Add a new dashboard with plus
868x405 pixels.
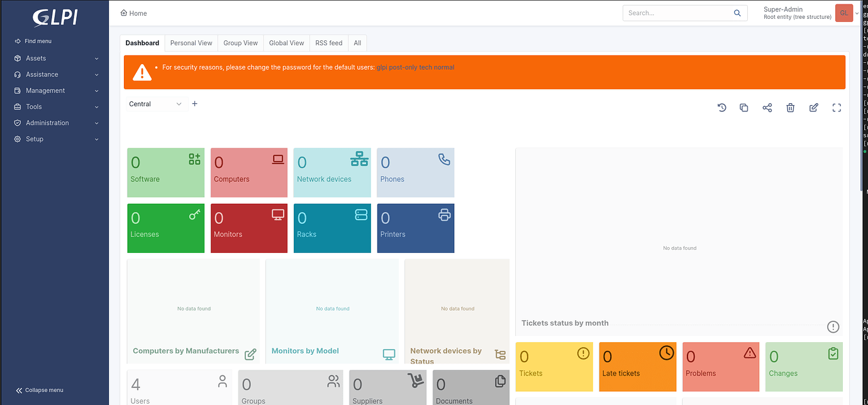(x=195, y=104)
